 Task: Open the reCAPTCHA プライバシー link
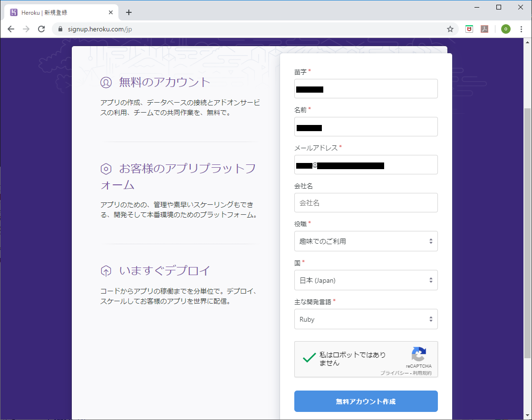click(x=394, y=373)
